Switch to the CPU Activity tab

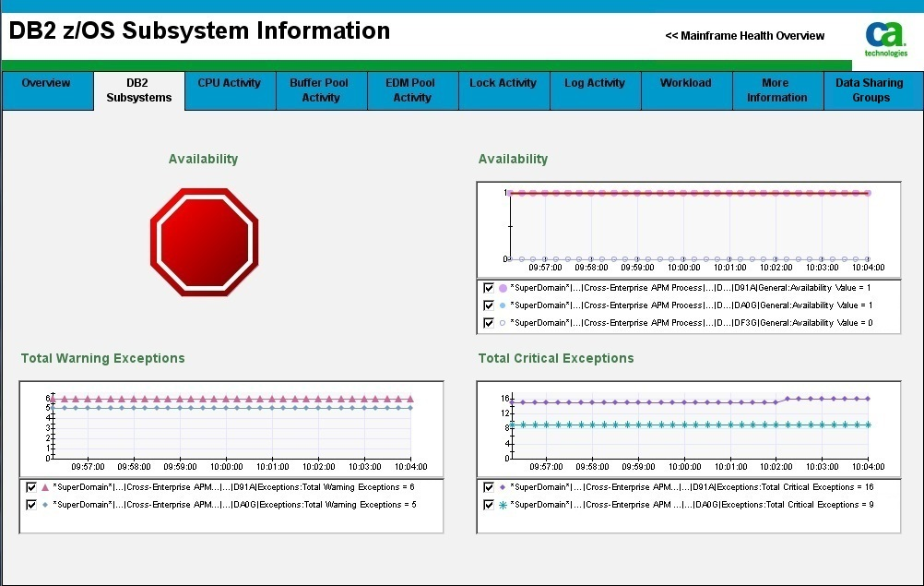coord(230,90)
